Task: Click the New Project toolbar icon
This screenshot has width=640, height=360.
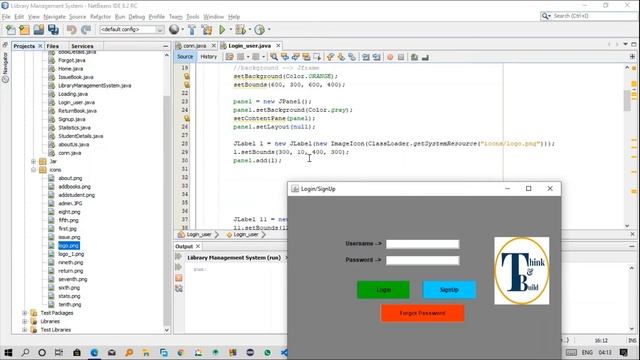Action: tap(24, 29)
